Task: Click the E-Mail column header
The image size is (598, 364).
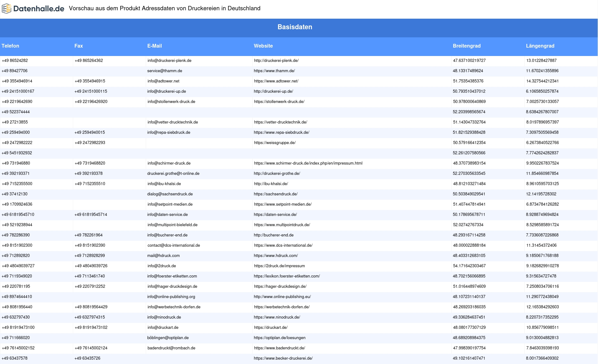Action: tap(154, 46)
